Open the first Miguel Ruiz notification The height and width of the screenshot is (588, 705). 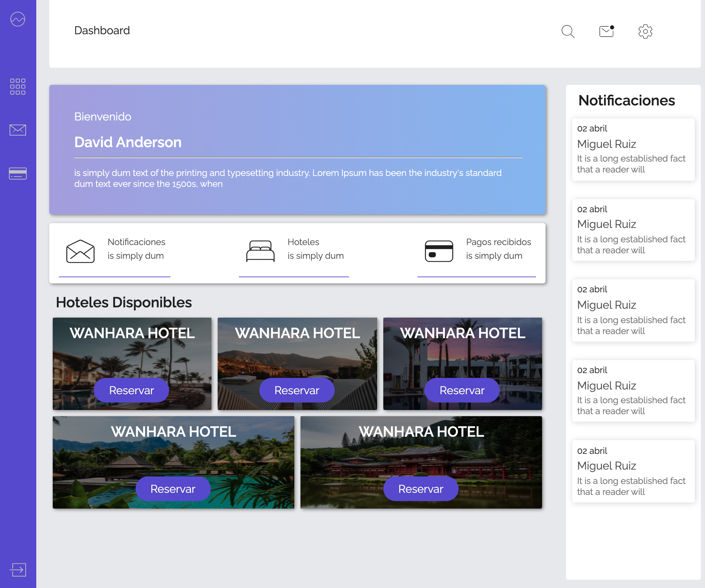coord(633,150)
